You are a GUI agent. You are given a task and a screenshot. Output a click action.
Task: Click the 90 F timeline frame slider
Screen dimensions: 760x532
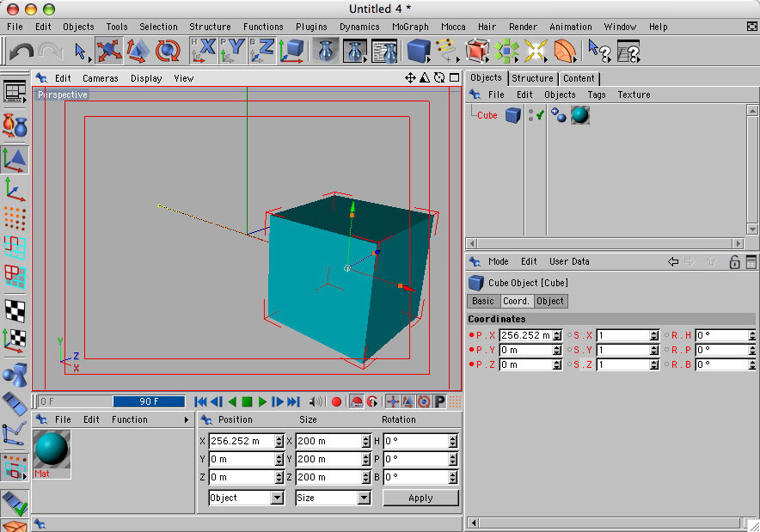148,401
